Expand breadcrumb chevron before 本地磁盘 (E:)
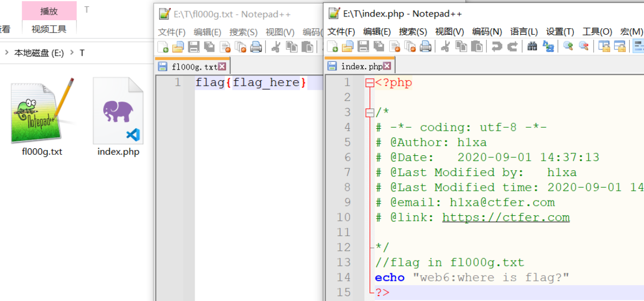644x301 pixels. point(6,53)
